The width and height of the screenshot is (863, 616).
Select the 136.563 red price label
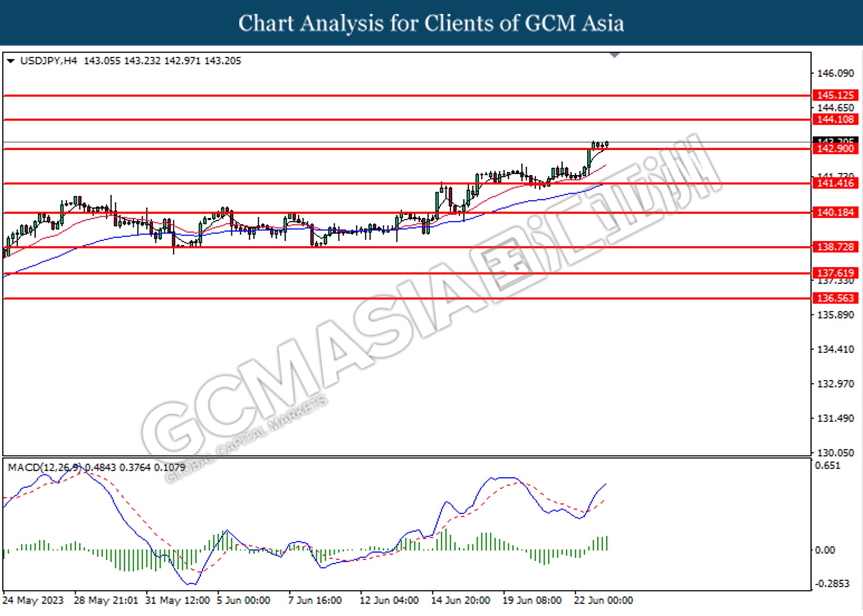point(835,298)
